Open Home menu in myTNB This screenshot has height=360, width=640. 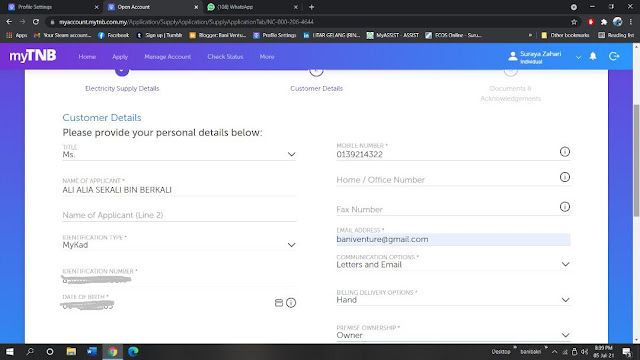tap(87, 57)
